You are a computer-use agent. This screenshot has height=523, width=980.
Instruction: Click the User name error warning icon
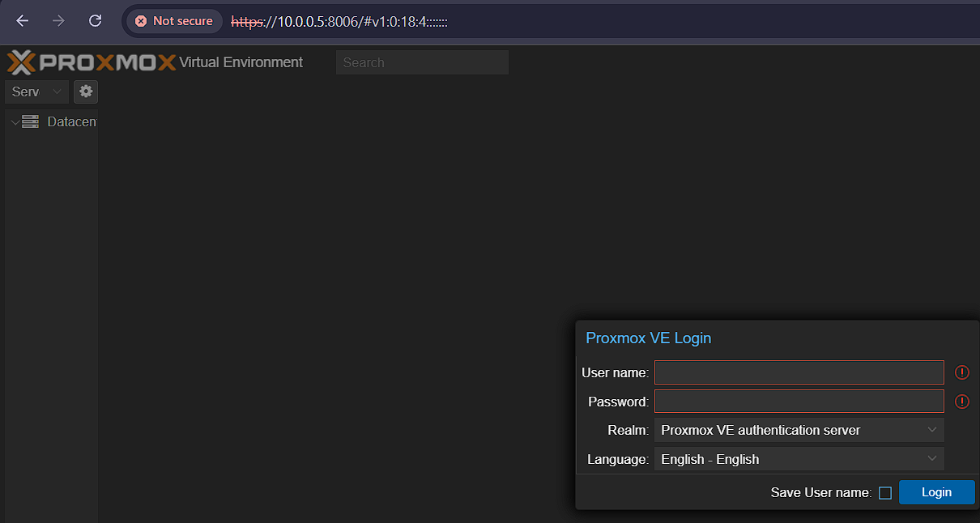962,372
